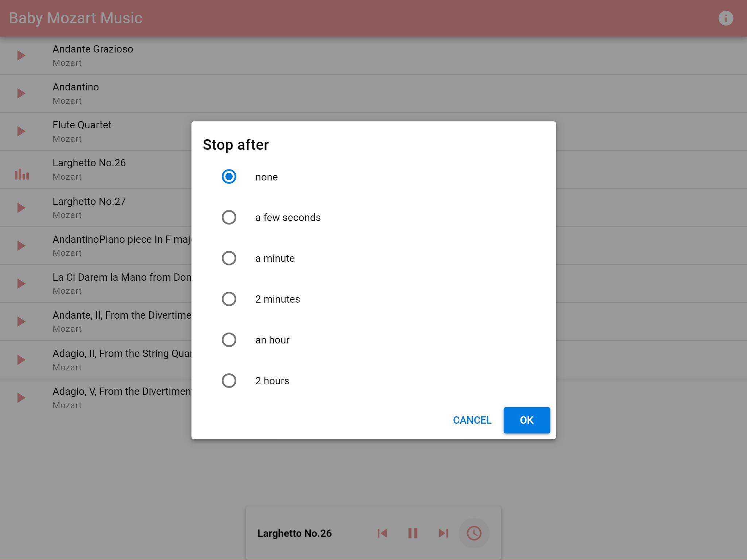
Task: Select the 'none' radio option
Action: pyautogui.click(x=229, y=176)
